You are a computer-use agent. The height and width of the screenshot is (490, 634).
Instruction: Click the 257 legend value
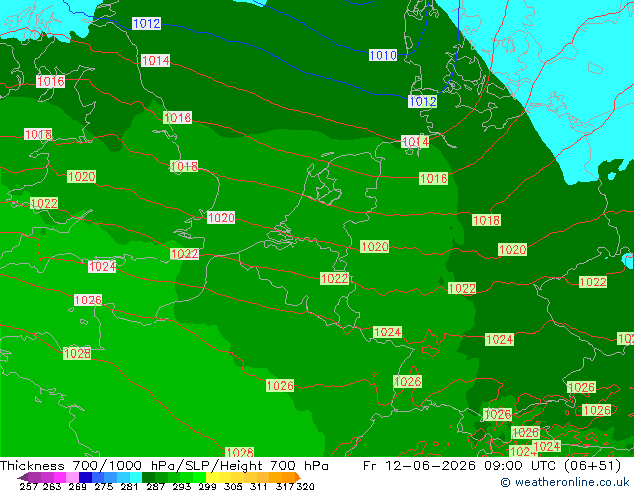28,486
